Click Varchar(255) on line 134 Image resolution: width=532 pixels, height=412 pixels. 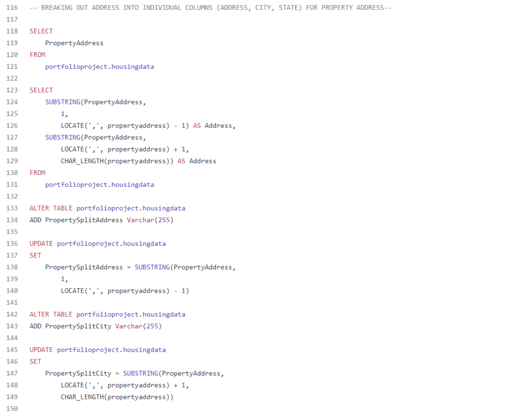tap(150, 220)
